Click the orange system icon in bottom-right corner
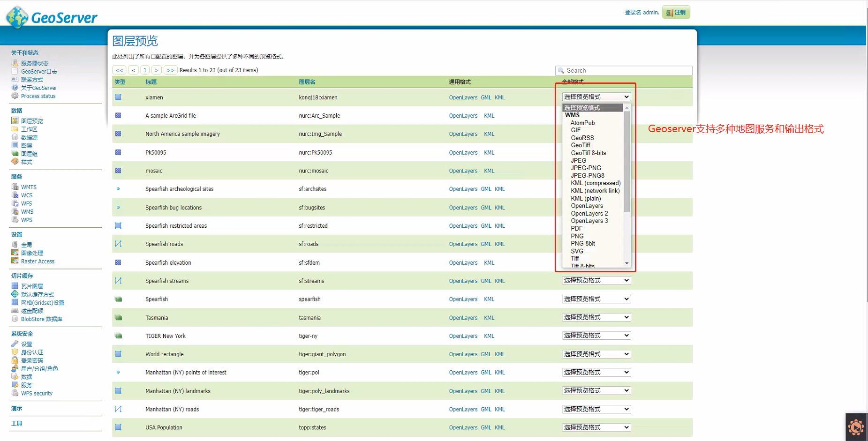Viewport: 868px width, 441px height. click(x=856, y=427)
